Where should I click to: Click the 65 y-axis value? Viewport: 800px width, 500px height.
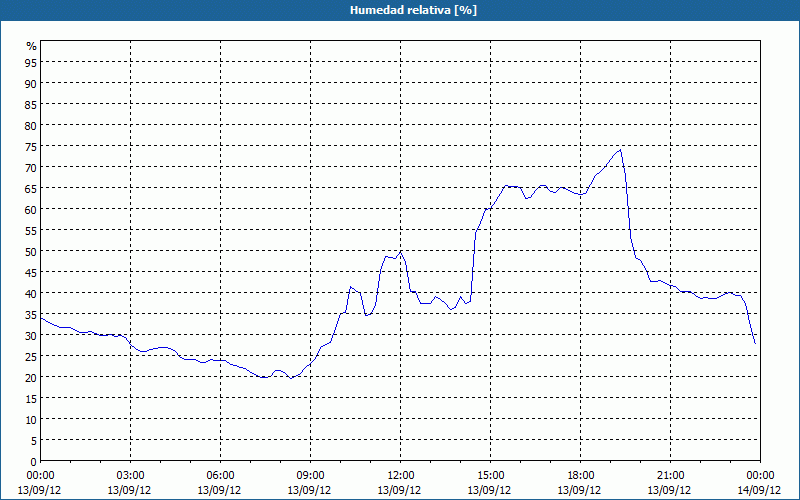point(31,189)
